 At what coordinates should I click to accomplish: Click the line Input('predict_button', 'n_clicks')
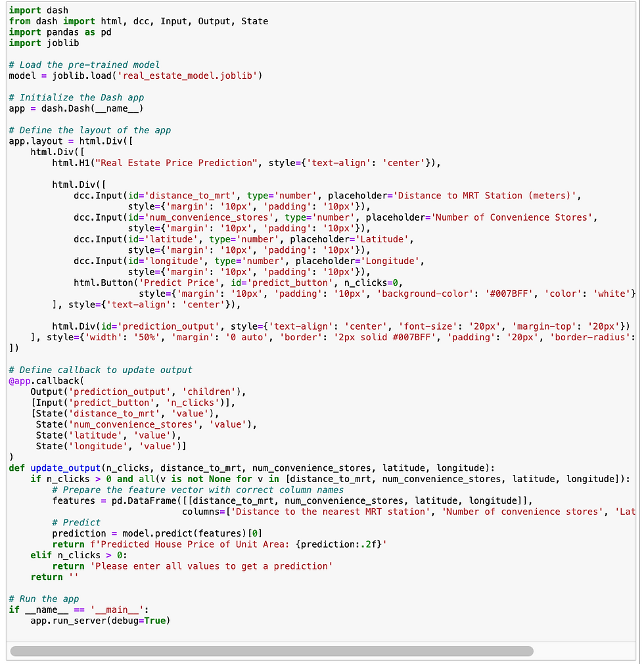tap(133, 403)
